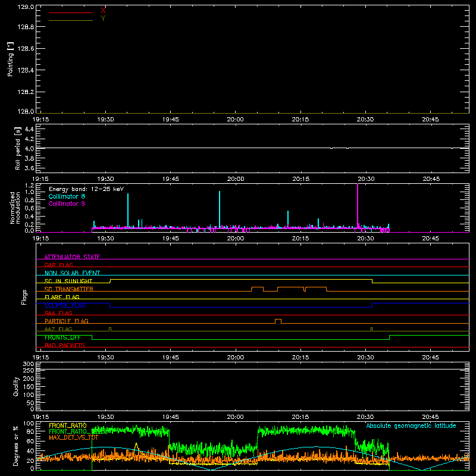Click the olive Y legend label

(x=103, y=18)
